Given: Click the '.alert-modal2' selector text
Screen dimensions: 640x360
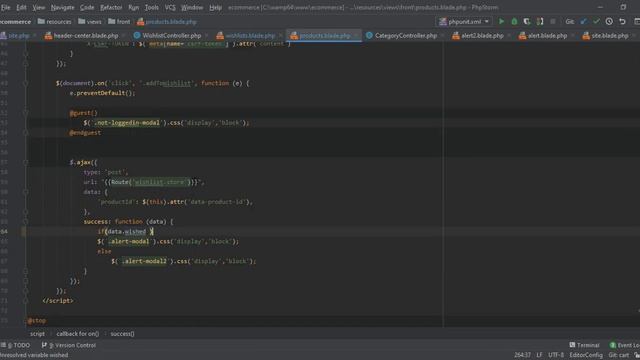Looking at the screenshot, I should pyautogui.click(x=144, y=261).
